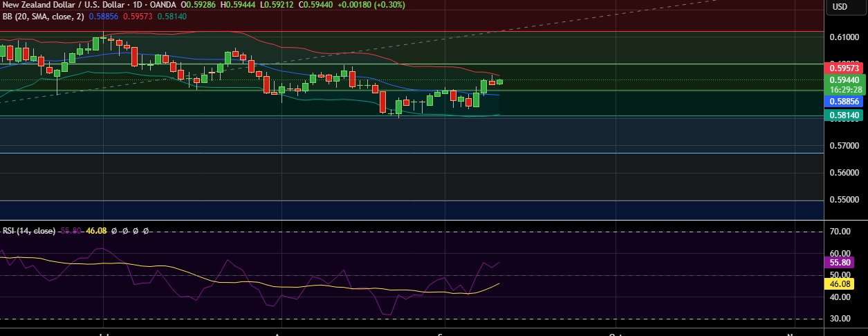
Task: Open the USD currency selector on price axis
Action: (840, 6)
